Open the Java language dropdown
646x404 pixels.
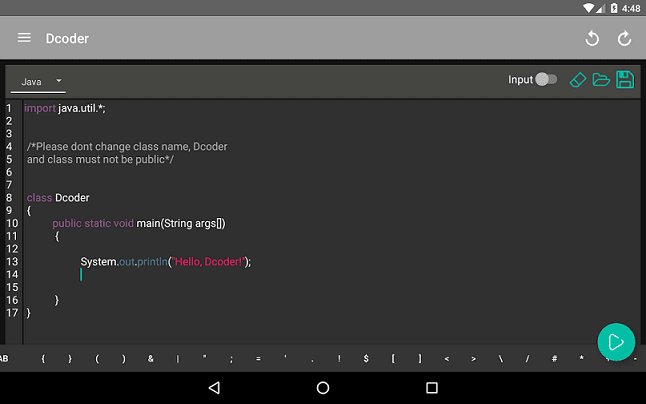(40, 81)
